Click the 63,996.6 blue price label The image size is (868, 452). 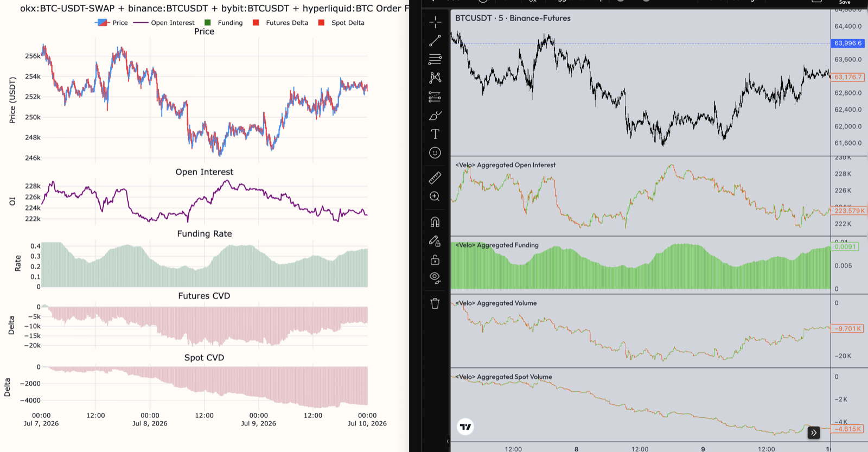[848, 43]
